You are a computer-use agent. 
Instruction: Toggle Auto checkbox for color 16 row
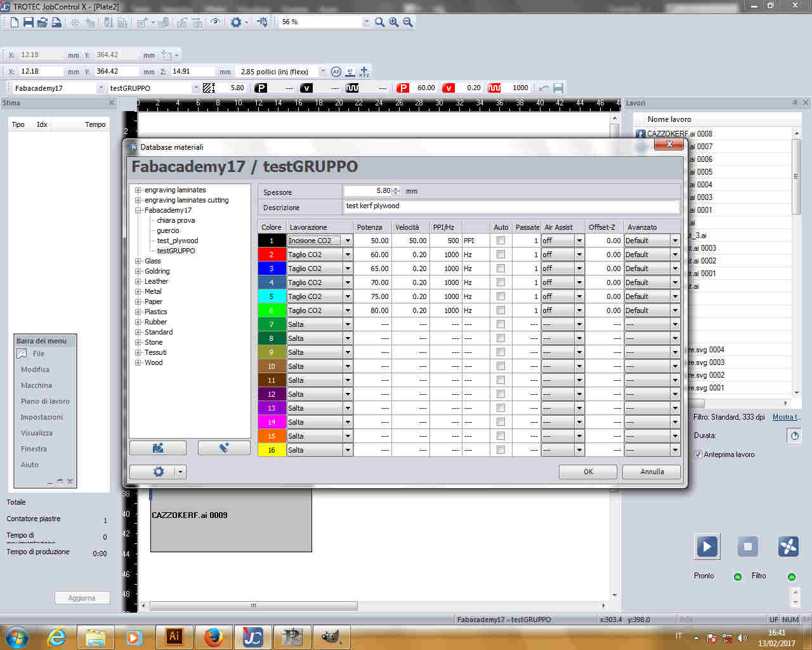(x=501, y=450)
